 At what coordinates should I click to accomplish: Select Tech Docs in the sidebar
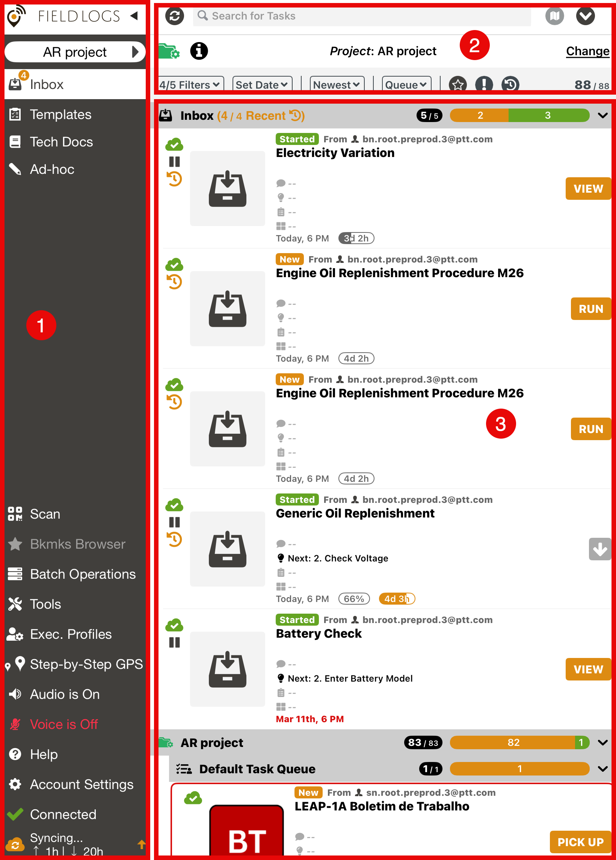tap(62, 142)
